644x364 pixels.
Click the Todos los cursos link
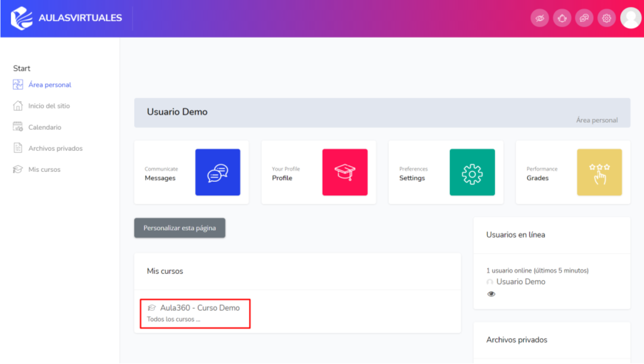click(x=173, y=319)
